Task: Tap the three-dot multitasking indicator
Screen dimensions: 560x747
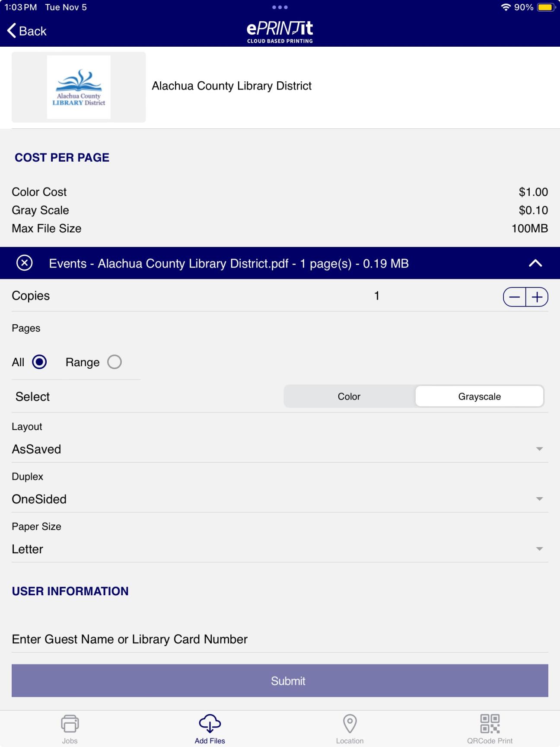Action: click(280, 7)
